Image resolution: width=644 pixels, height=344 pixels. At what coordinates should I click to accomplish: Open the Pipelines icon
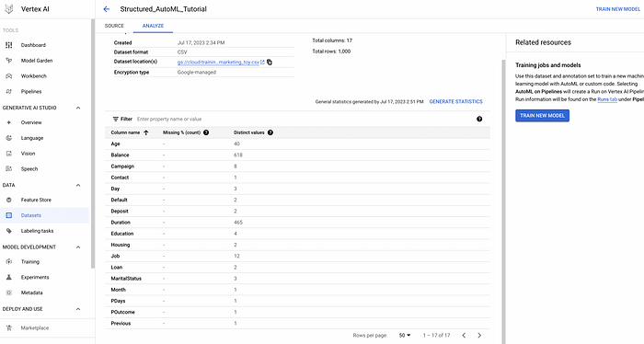pyautogui.click(x=8, y=92)
